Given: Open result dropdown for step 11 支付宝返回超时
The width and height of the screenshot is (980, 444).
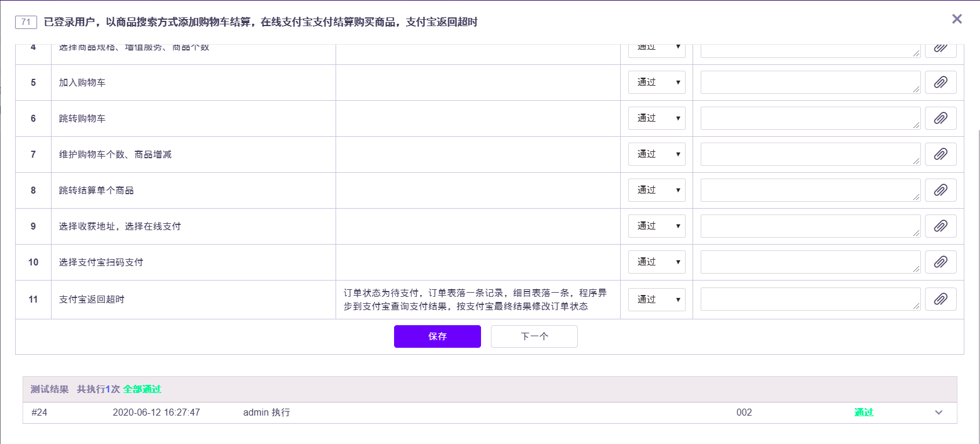Looking at the screenshot, I should click(657, 300).
